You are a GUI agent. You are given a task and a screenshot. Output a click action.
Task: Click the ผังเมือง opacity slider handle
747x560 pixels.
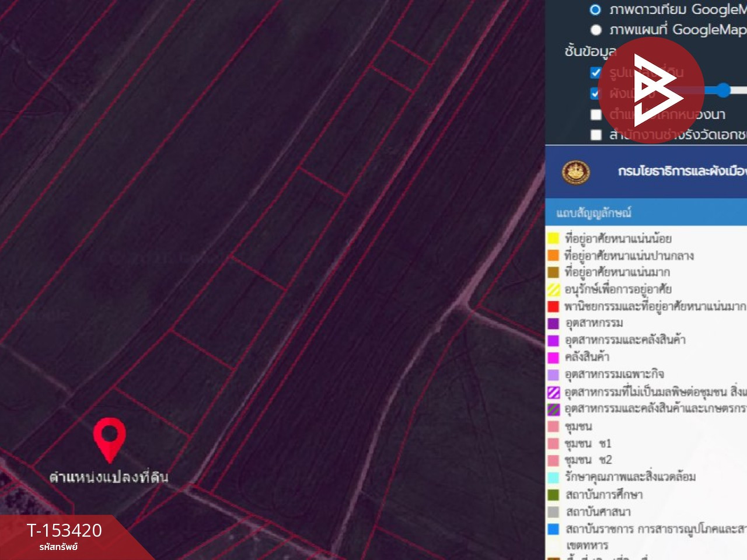[x=723, y=90]
